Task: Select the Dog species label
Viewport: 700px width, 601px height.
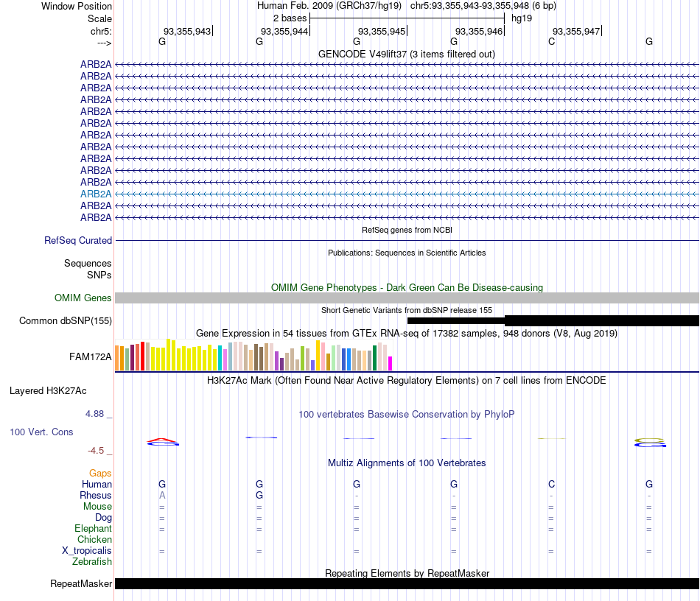Action: [103, 518]
